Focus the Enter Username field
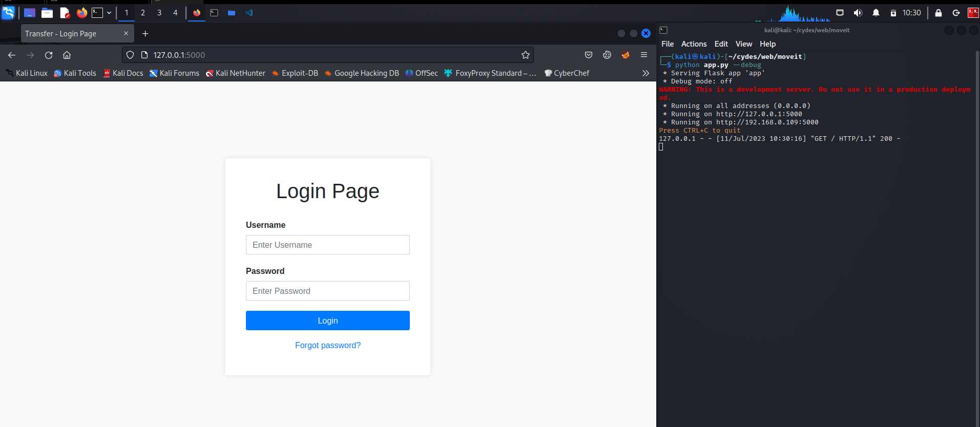Screen dimensions: 980x427 click(x=328, y=245)
